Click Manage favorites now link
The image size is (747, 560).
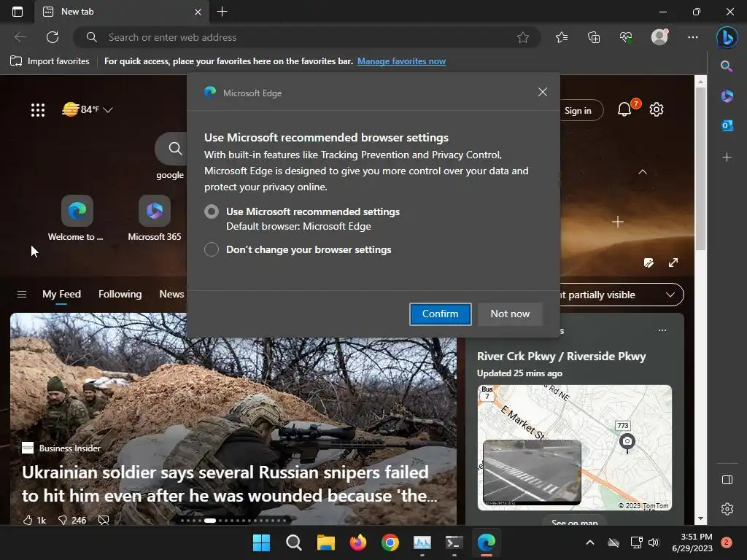(x=401, y=61)
